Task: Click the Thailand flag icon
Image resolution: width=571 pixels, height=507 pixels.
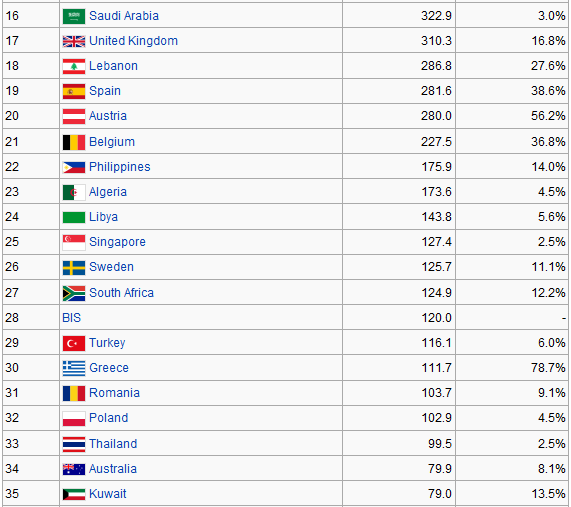Action: click(x=74, y=444)
